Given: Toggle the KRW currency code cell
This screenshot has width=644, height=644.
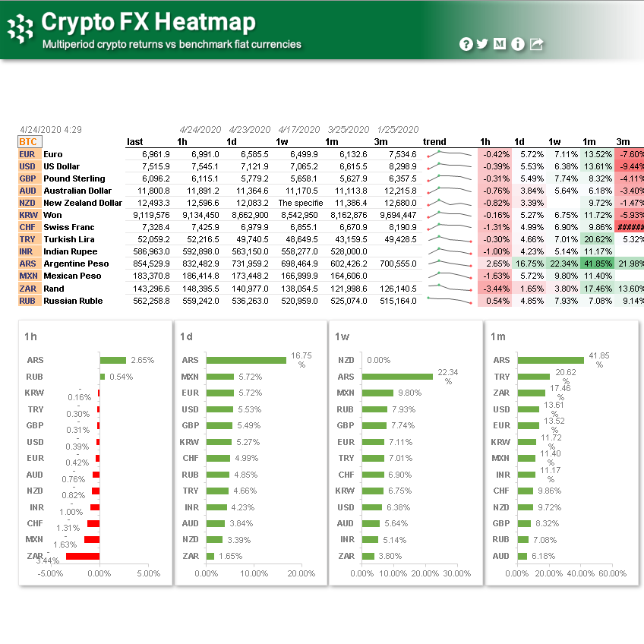Looking at the screenshot, I should 28,215.
